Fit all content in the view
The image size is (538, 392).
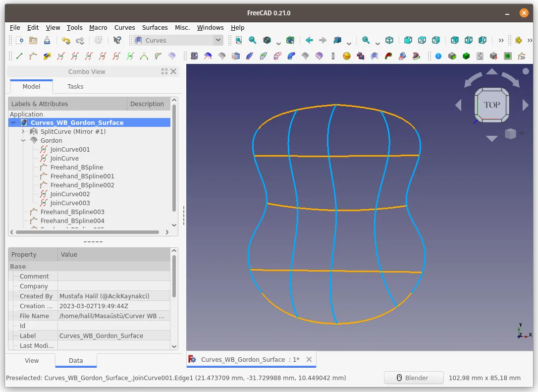pyautogui.click(x=239, y=40)
